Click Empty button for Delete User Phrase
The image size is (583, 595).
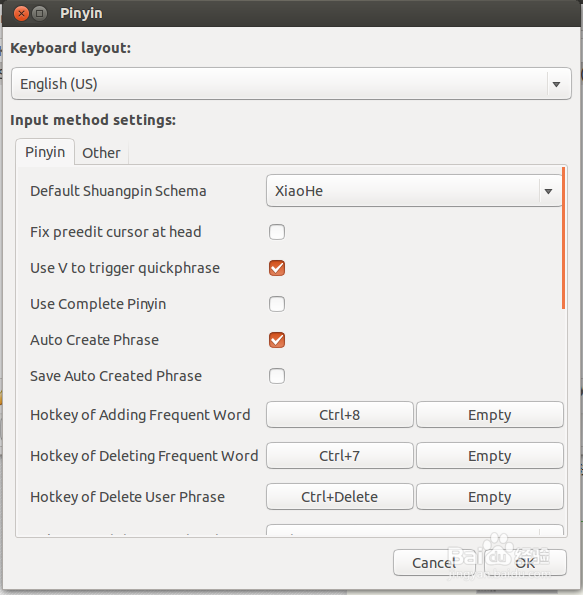[490, 497]
